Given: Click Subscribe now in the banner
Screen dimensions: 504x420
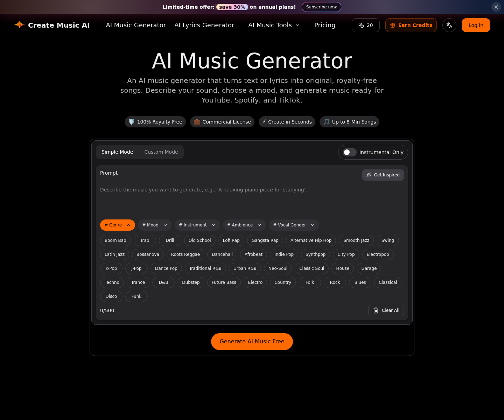Looking at the screenshot, I should tap(321, 7).
